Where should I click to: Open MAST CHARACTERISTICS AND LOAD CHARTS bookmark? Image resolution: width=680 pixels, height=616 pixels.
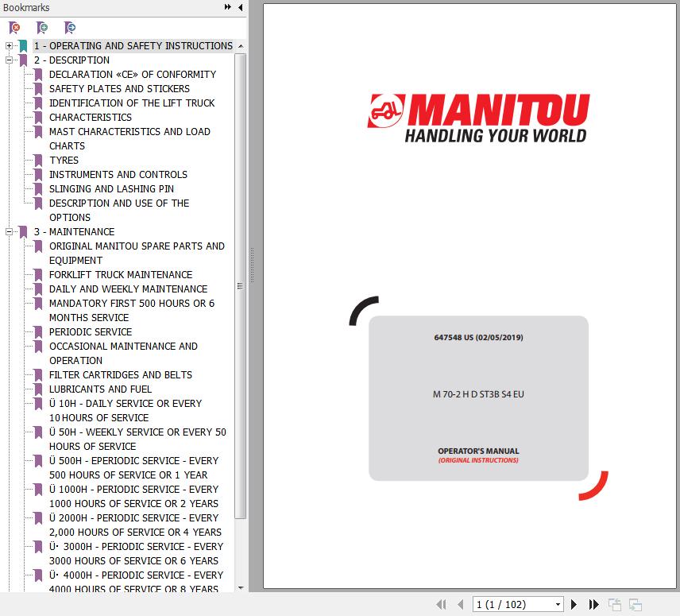pos(129,138)
